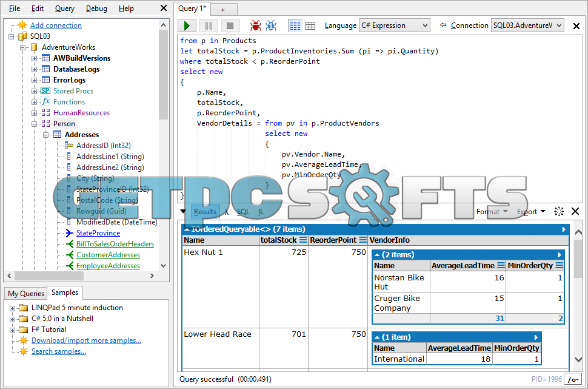This screenshot has width=588, height=389.
Task: Click inside the query code editor
Action: point(379,118)
